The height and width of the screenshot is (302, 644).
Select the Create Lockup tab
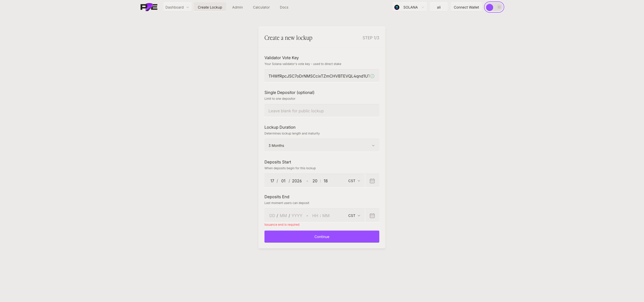tap(210, 7)
